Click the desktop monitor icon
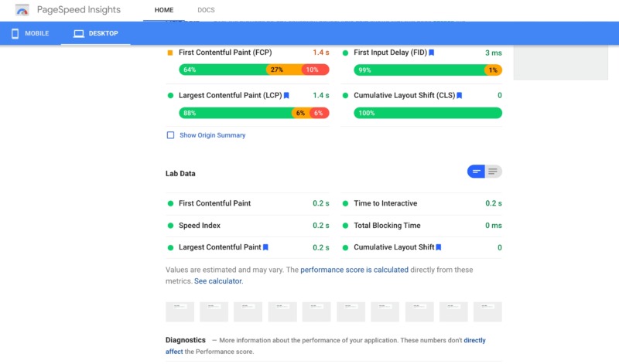This screenshot has height=364, width=619. [78, 34]
